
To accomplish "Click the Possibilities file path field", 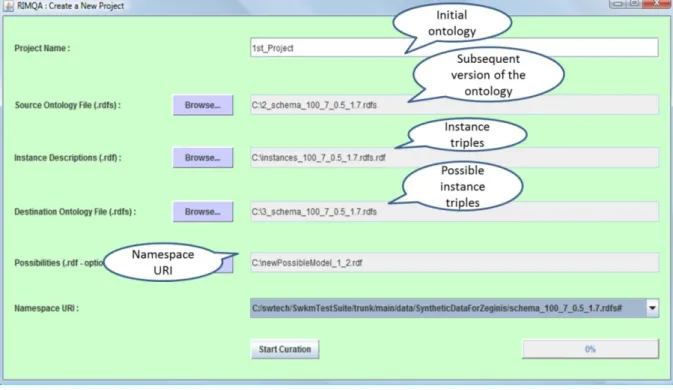I will click(454, 263).
